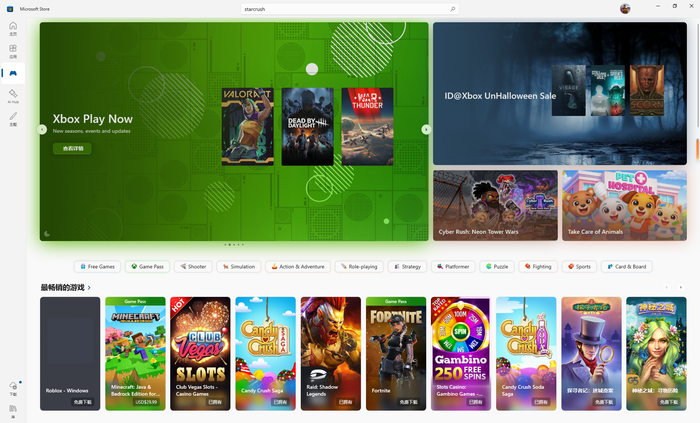Click the green details button under Xbox Play Now
The height and width of the screenshot is (423, 700).
pyautogui.click(x=72, y=149)
